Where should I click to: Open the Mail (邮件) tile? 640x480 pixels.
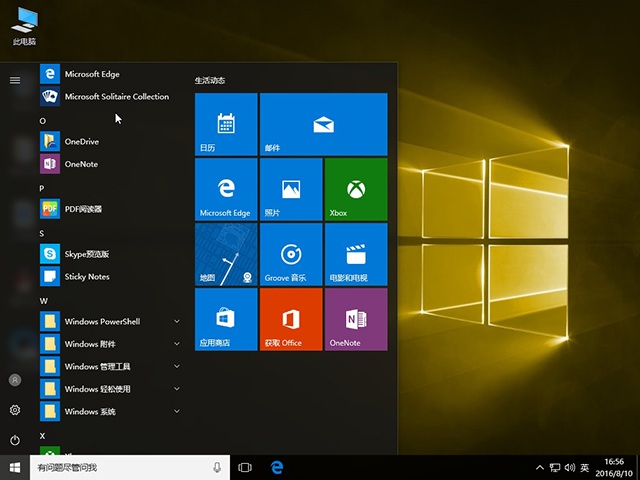tap(323, 124)
